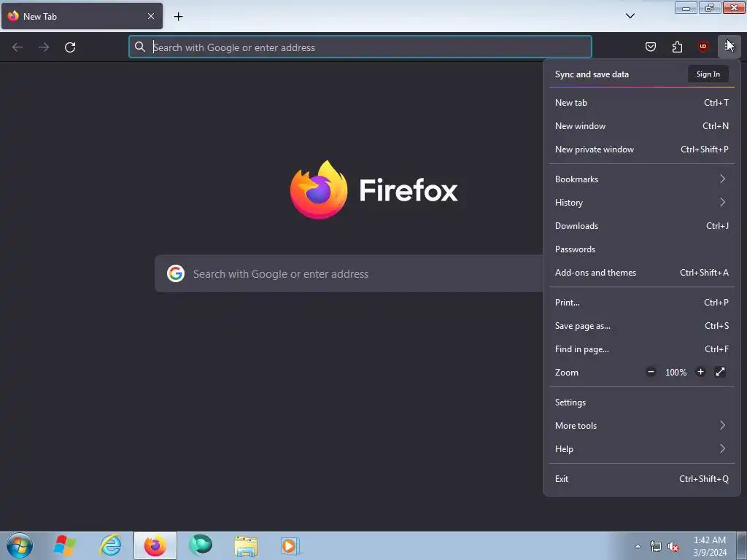
Task: Click the Show desktop strip
Action: 742,545
